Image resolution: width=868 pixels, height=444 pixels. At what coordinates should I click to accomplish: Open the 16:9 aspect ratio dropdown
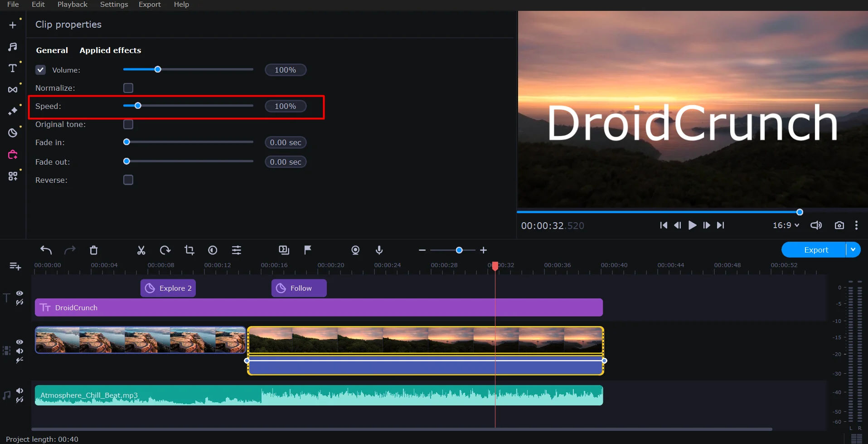[x=786, y=225]
